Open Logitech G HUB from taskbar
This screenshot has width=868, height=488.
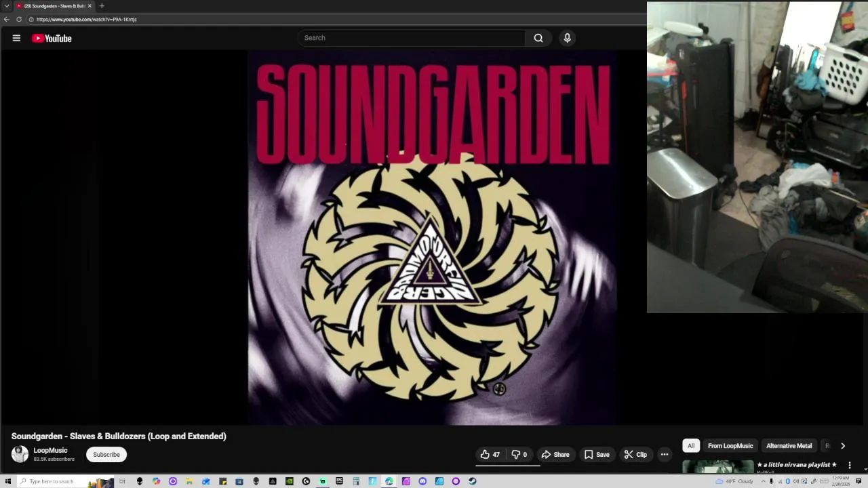(306, 481)
